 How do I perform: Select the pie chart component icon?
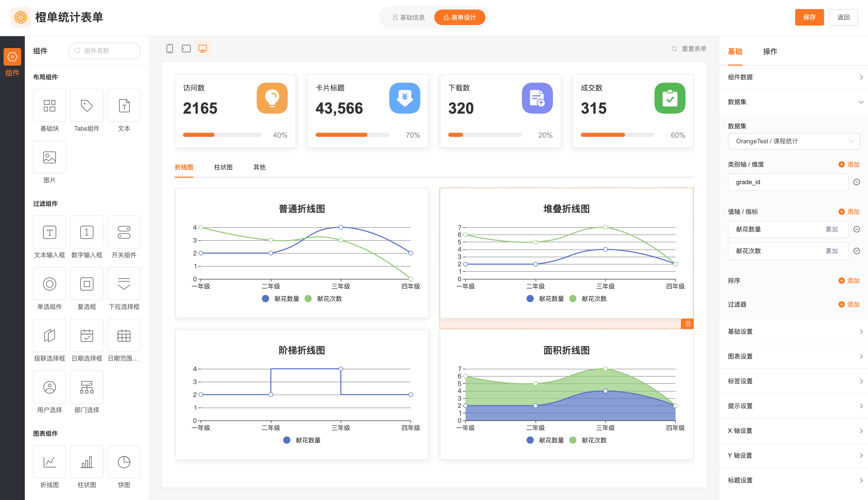click(124, 462)
